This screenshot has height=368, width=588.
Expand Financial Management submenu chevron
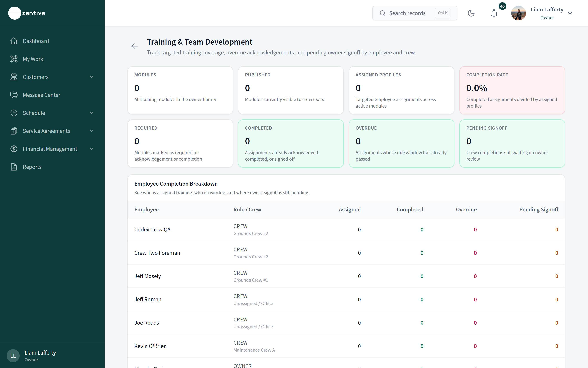coord(92,149)
